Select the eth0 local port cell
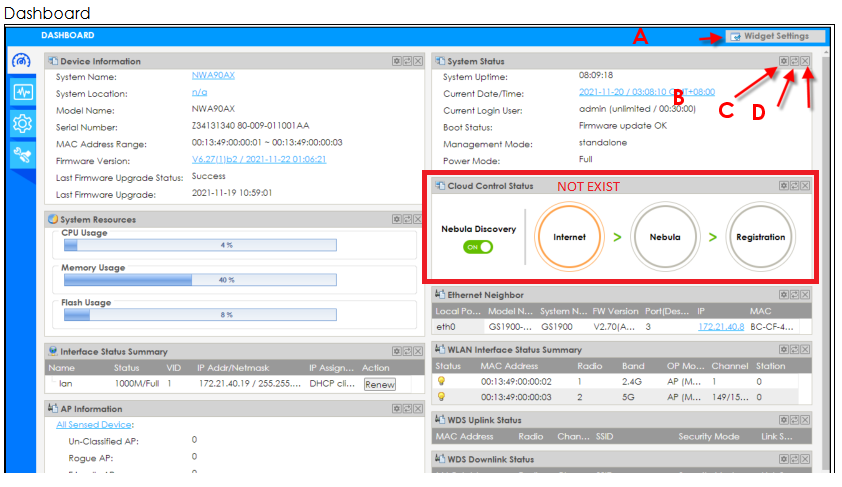The width and height of the screenshot is (842, 487). (x=446, y=326)
